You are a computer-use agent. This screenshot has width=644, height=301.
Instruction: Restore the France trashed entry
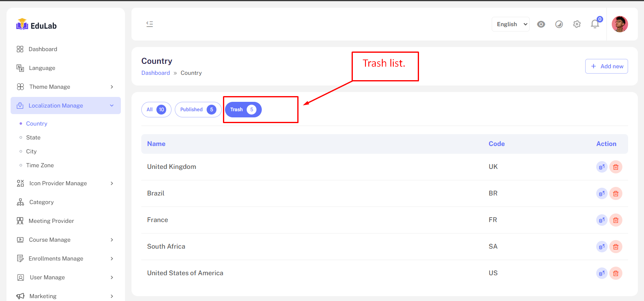point(602,220)
